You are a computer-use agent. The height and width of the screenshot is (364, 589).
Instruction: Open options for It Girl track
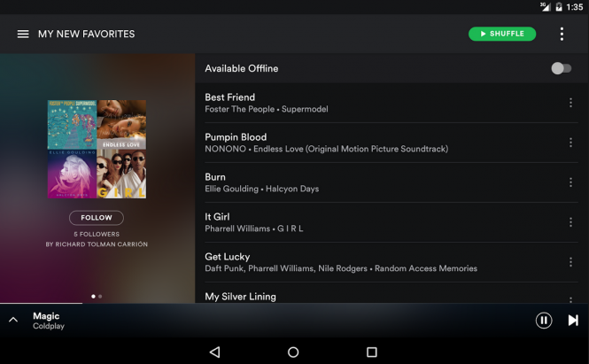click(570, 222)
